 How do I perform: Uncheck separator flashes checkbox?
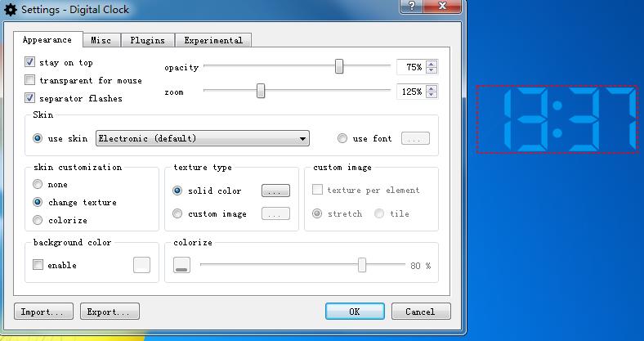(30, 98)
